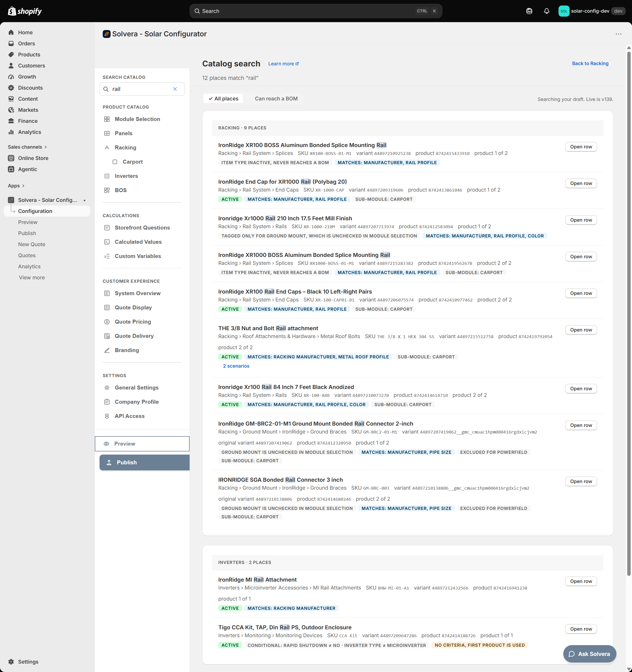Focus the Shopify top search bar
632x672 pixels.
pyautogui.click(x=316, y=11)
